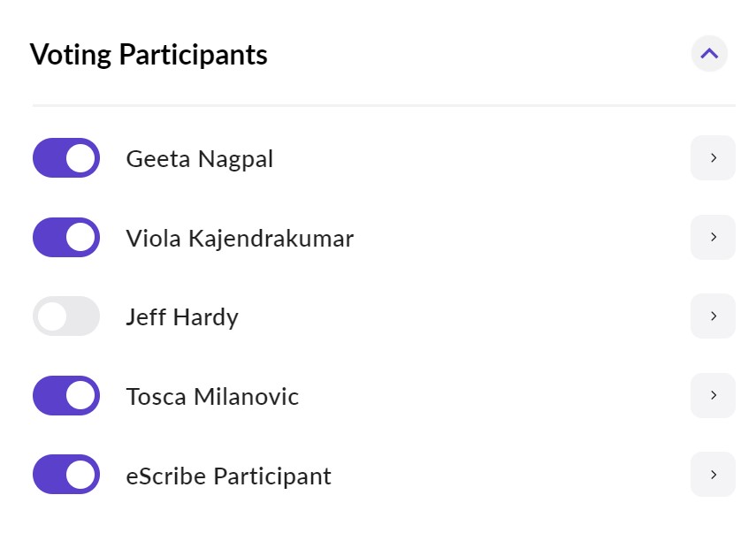This screenshot has width=756, height=556.
Task: Turn off Viola Kajendrakumar's voting toggle
Action: coord(66,238)
